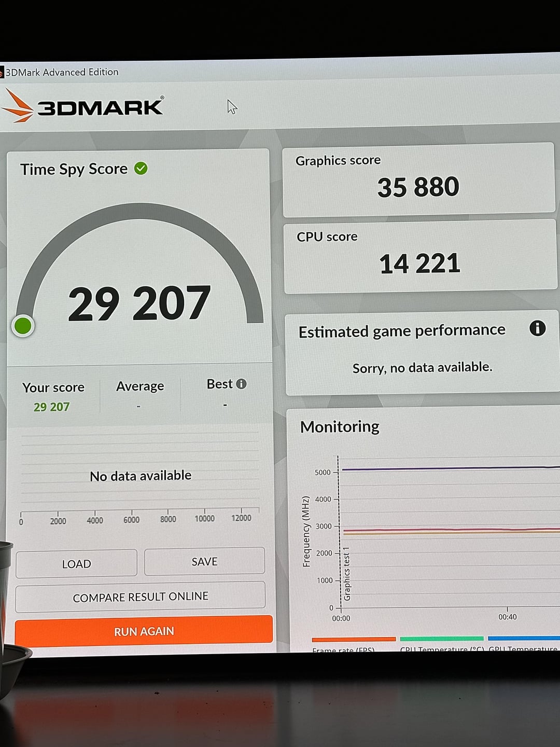Click the orange Frame rate legend bar
560x747 pixels.
(x=354, y=639)
